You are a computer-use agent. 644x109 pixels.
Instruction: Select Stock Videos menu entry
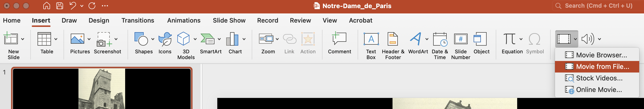(597, 78)
